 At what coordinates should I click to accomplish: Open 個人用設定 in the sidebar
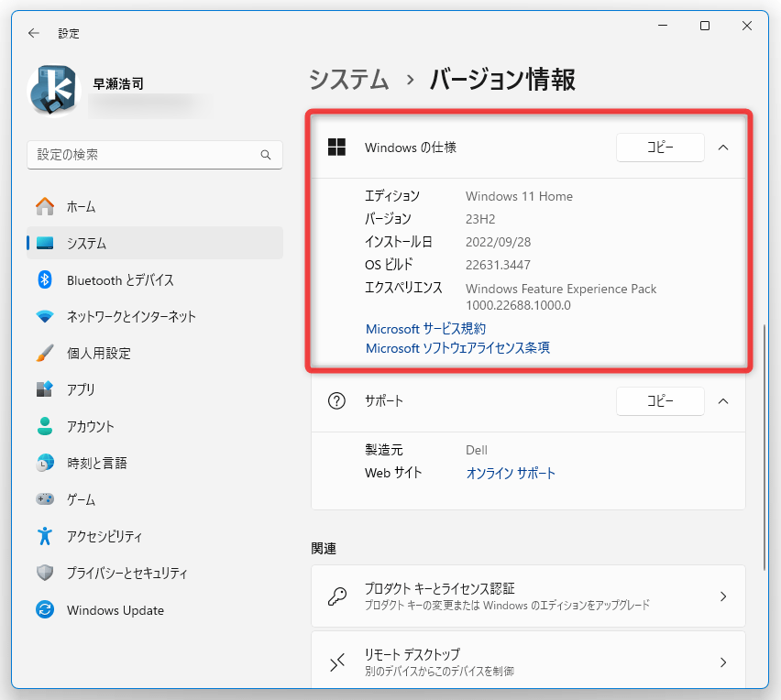point(155,353)
